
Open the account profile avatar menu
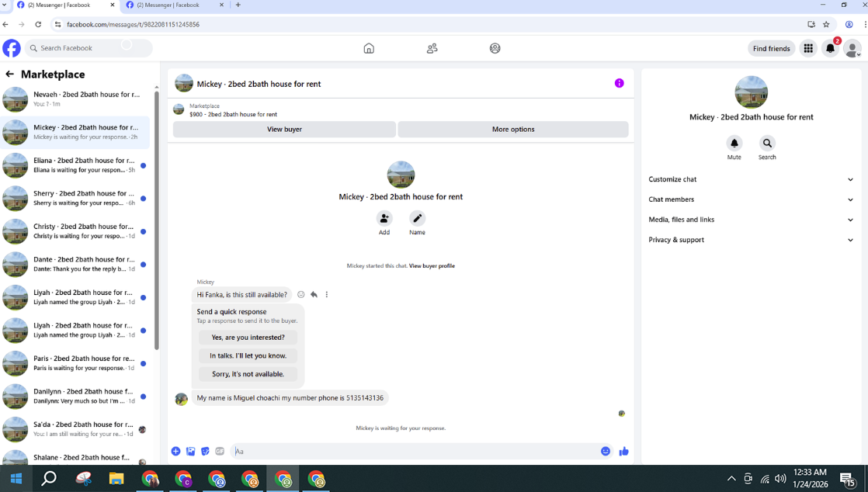click(852, 49)
